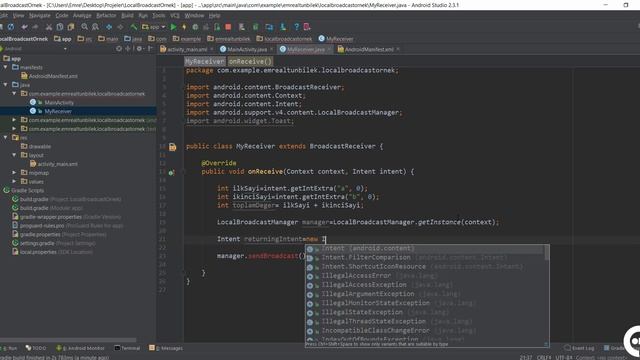Run the app with green play icon
640x360 pixels.
pos(173,27)
